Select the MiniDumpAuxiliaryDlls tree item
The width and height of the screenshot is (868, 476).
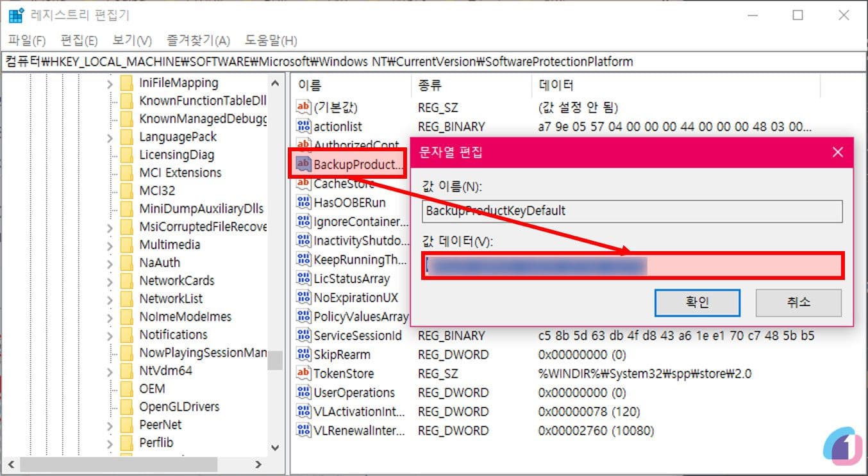pyautogui.click(x=201, y=208)
